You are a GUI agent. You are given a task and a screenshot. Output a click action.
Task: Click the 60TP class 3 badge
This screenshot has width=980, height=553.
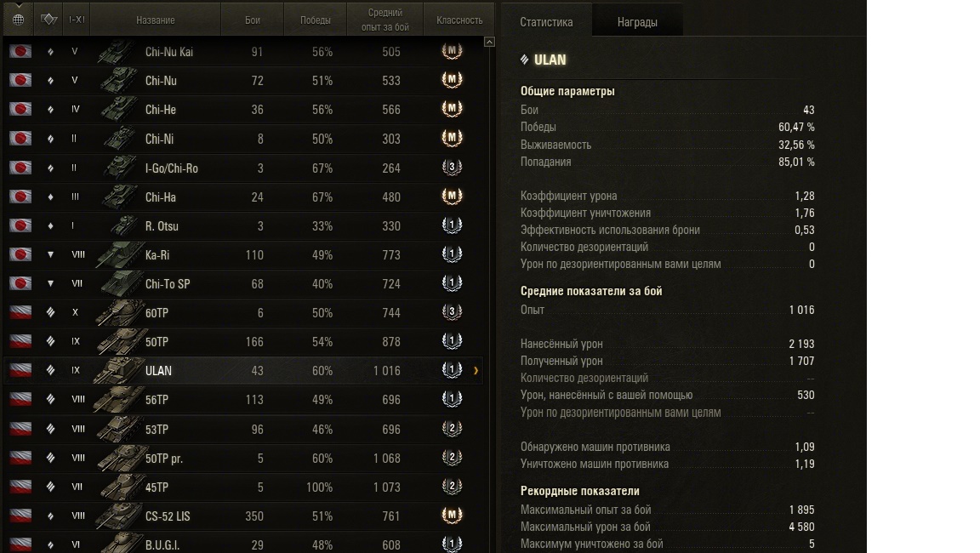pyautogui.click(x=452, y=311)
